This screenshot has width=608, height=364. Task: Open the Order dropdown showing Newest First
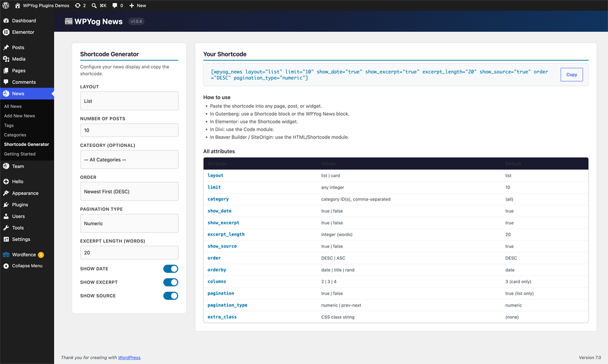coord(129,191)
